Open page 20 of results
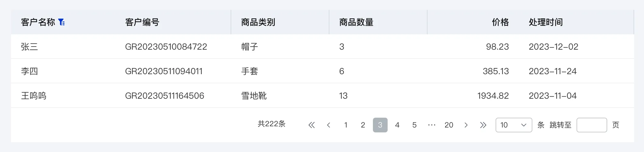 coord(449,125)
